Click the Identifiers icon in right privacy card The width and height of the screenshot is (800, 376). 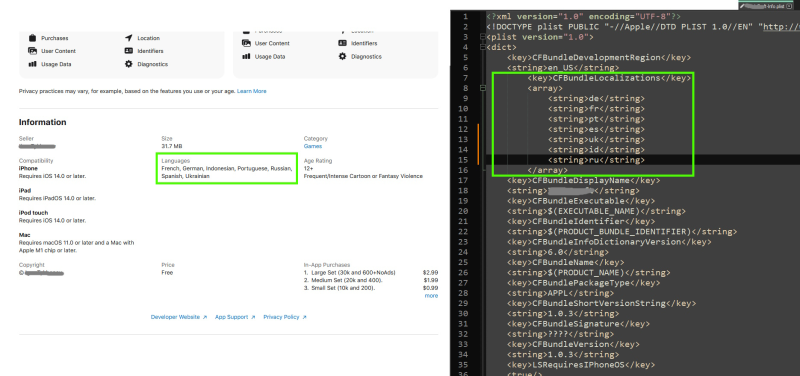click(342, 43)
